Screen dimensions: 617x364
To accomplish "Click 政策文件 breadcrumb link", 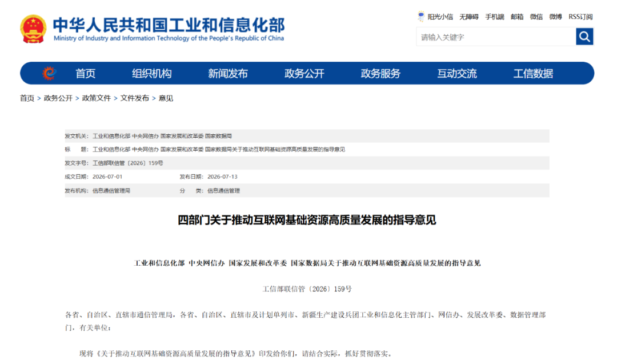I will click(97, 98).
